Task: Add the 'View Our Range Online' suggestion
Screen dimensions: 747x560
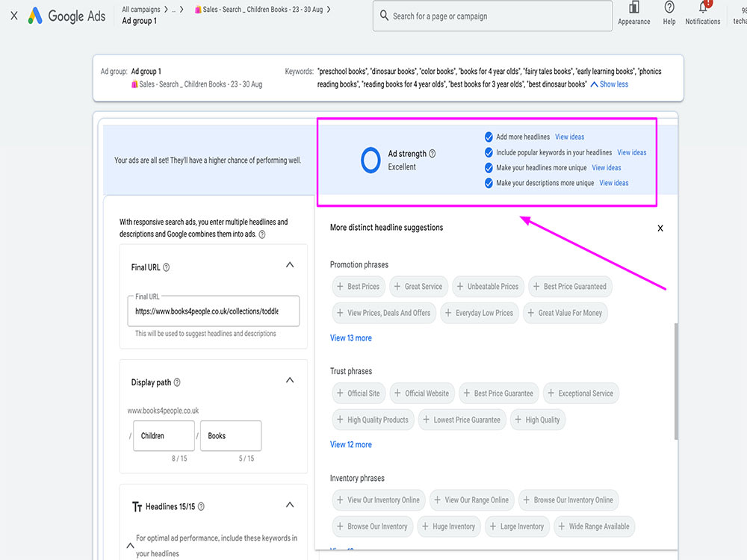Action: click(x=471, y=500)
